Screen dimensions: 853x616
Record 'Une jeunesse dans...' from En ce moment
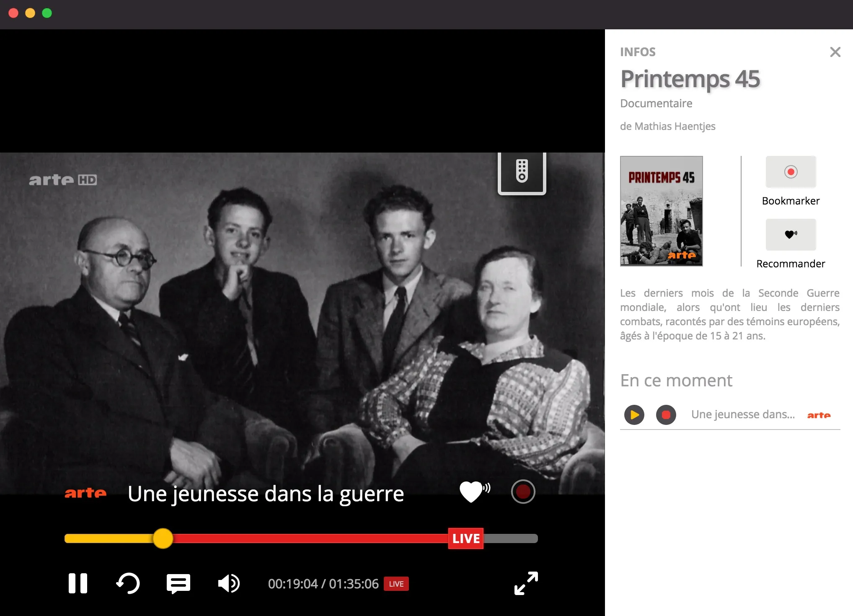point(666,415)
